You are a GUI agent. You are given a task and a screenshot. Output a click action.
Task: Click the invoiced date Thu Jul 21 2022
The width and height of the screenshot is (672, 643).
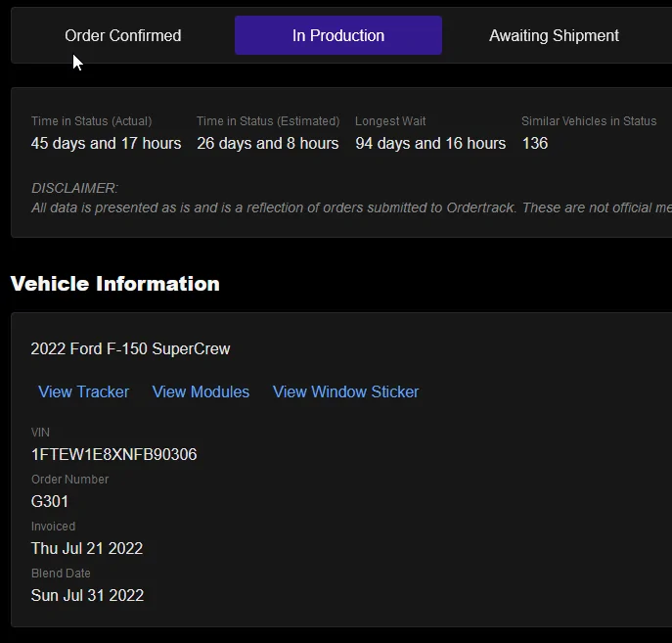click(x=87, y=548)
